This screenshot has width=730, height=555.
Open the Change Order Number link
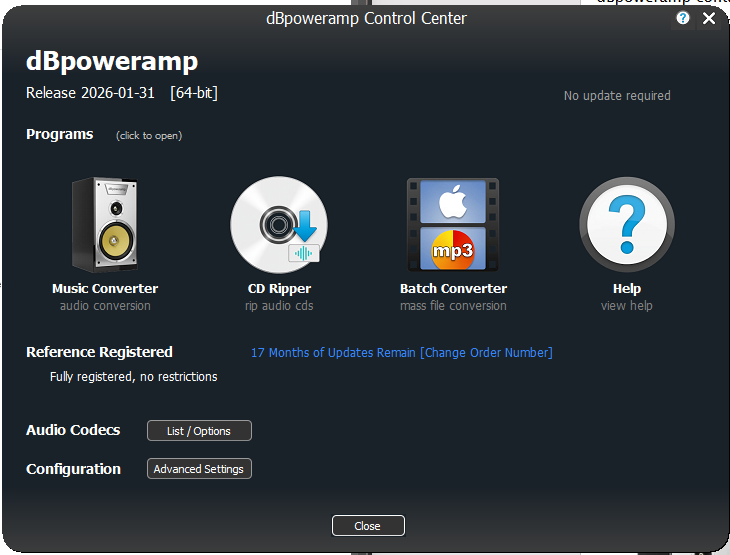[x=486, y=353]
